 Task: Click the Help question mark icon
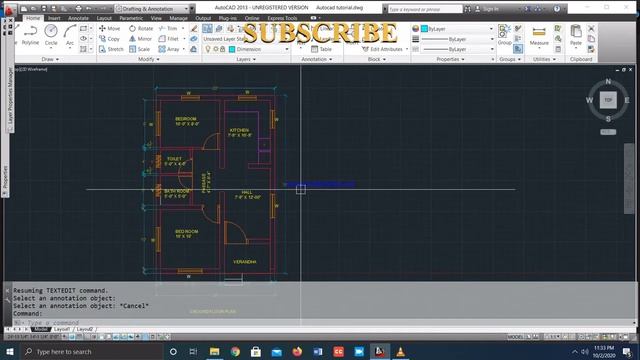point(557,9)
